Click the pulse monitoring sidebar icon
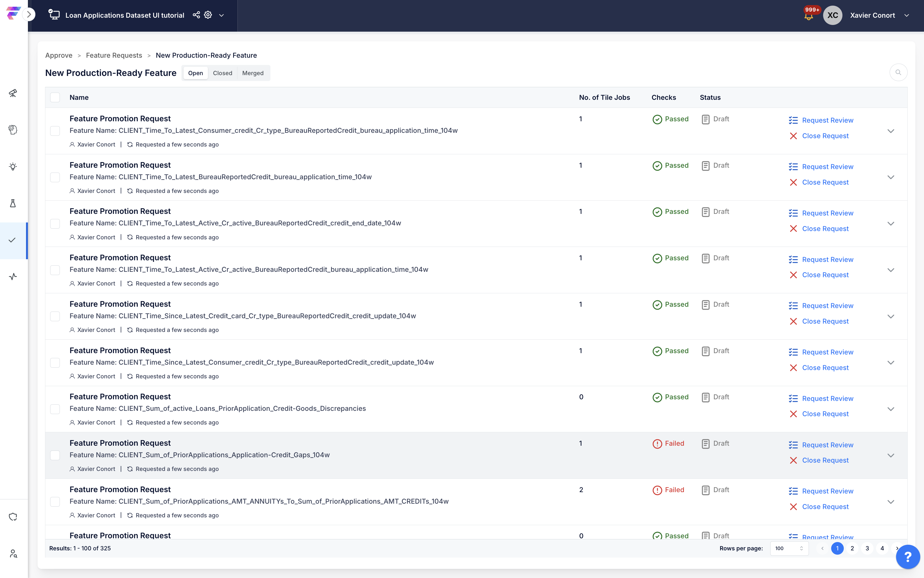This screenshot has height=578, width=924. pos(13,276)
